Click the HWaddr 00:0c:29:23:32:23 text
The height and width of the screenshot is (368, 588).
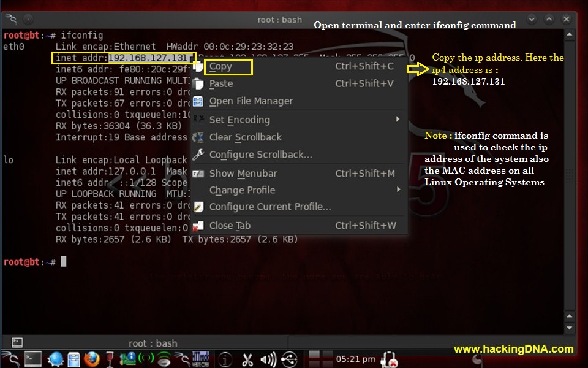[230, 47]
